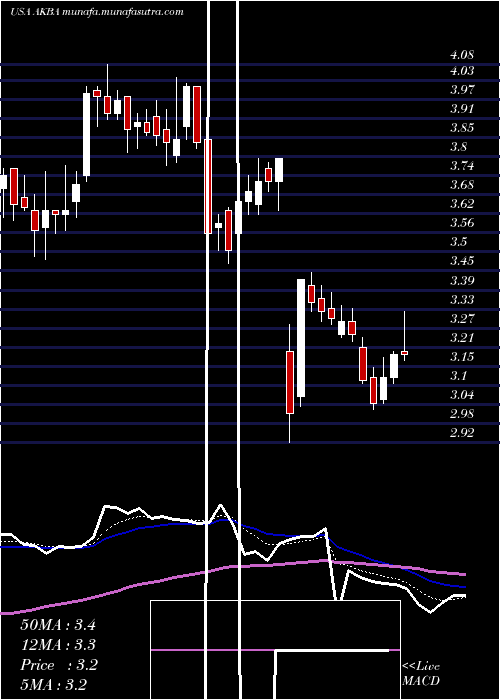Click the 3.33 price axis label

click(x=462, y=299)
